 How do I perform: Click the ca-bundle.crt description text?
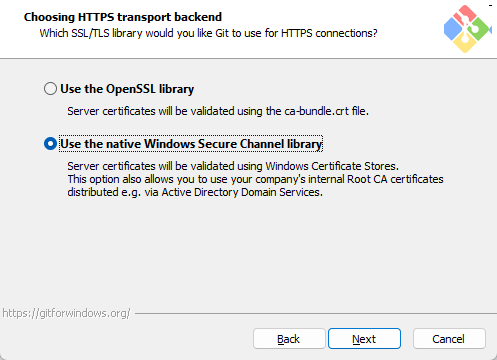[218, 111]
